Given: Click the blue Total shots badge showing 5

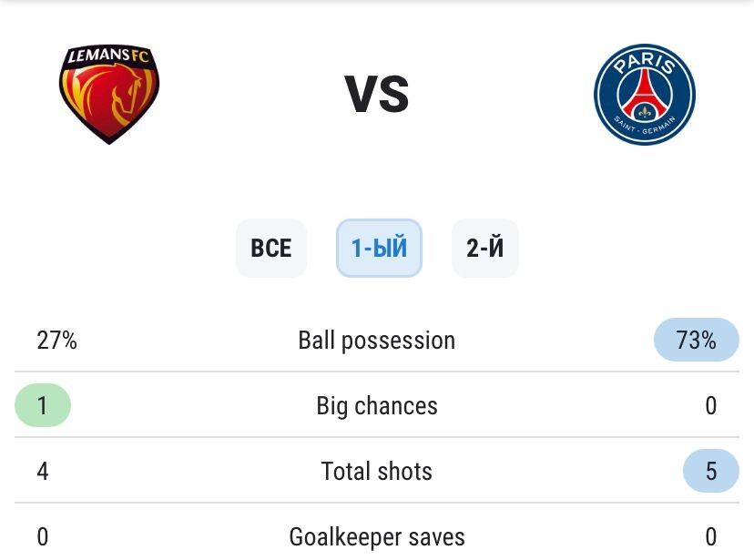Looking at the screenshot, I should point(710,471).
